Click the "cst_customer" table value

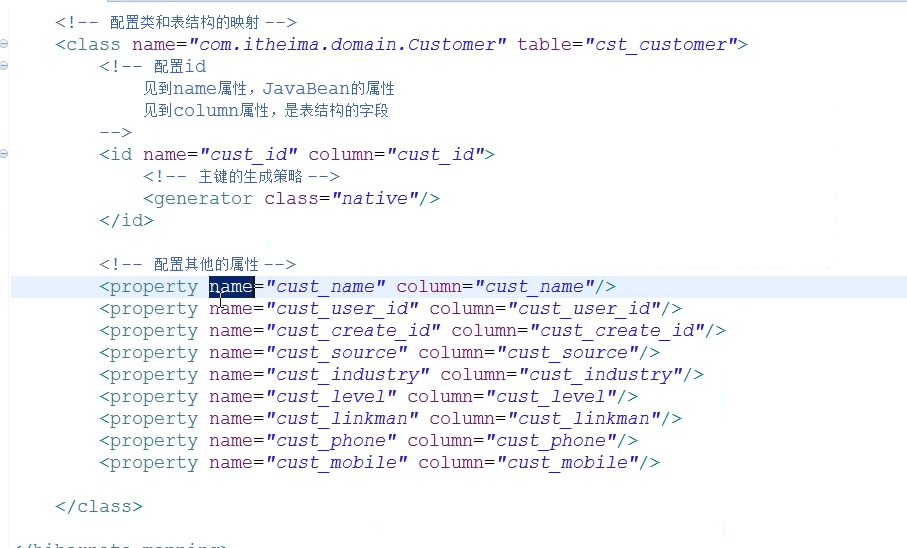pyautogui.click(x=661, y=45)
